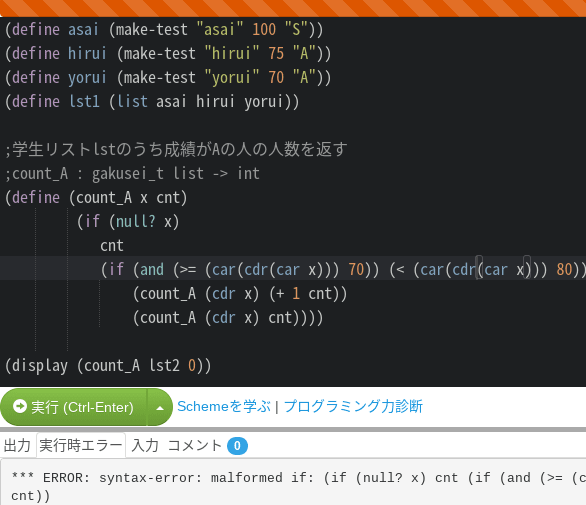The height and width of the screenshot is (505, 586).
Task: Open the プログラミング力診断 link
Action: tap(353, 406)
